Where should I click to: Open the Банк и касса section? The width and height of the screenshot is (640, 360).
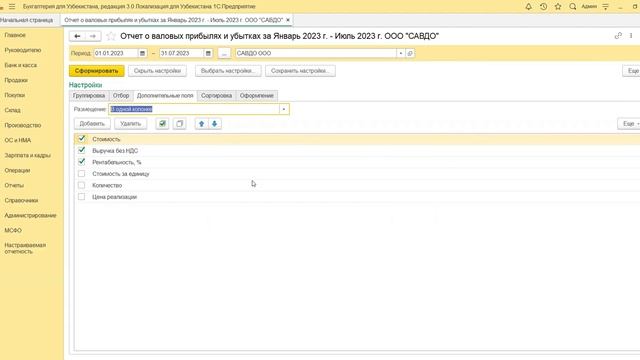click(x=21, y=65)
